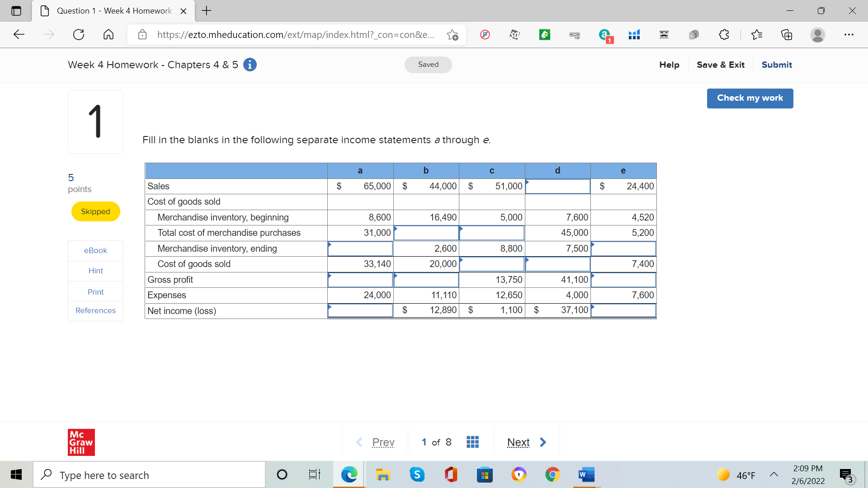
Task: Open browser Collections icon
Action: (787, 35)
